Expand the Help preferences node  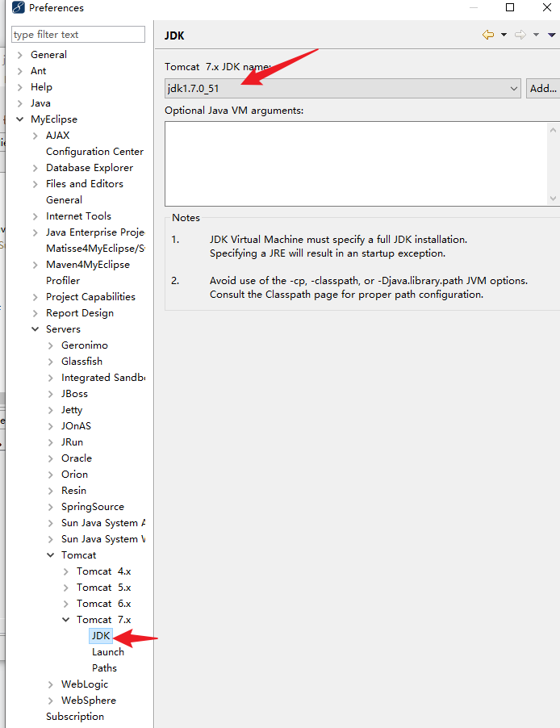[x=20, y=87]
